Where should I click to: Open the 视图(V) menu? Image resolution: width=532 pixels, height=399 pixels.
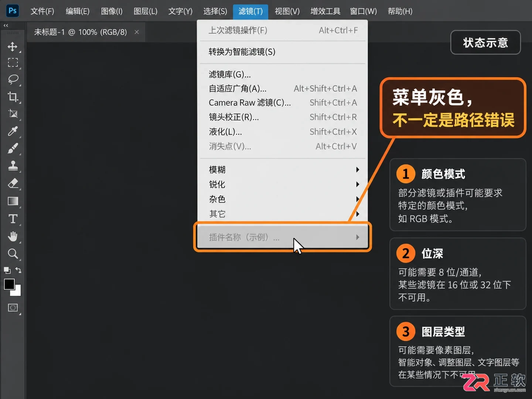pos(287,11)
